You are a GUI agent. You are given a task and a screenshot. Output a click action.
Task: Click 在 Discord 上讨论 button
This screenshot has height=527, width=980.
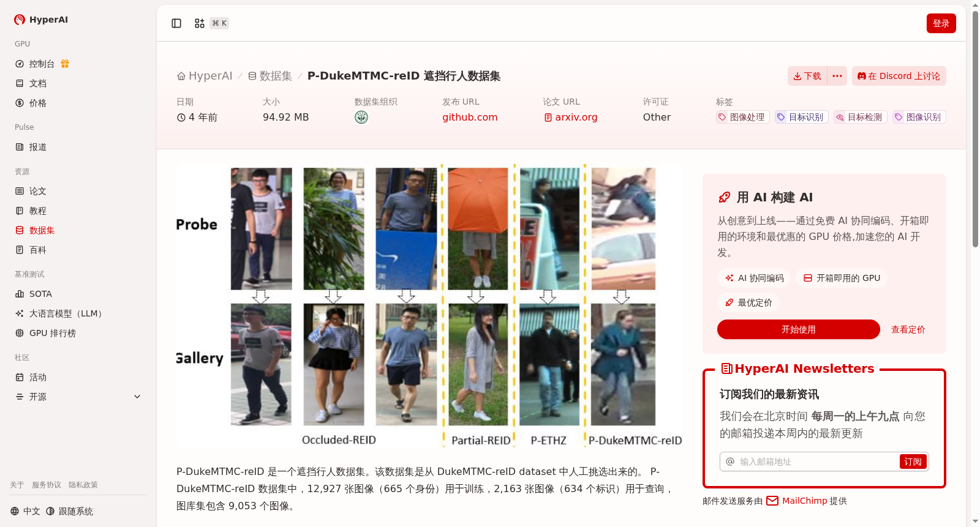pyautogui.click(x=899, y=76)
